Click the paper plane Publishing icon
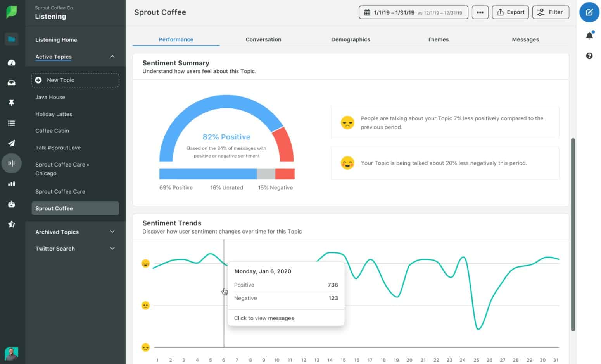601x364 pixels. (12, 143)
